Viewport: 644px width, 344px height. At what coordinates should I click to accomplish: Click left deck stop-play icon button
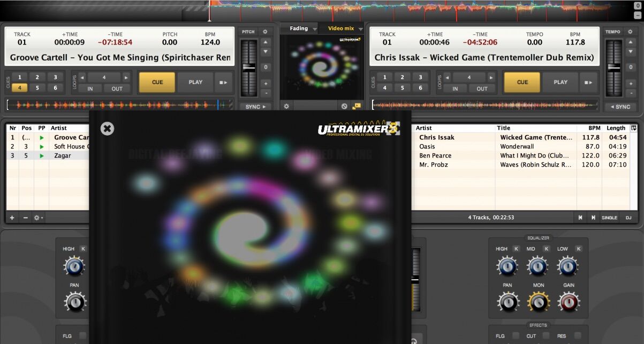pos(224,83)
